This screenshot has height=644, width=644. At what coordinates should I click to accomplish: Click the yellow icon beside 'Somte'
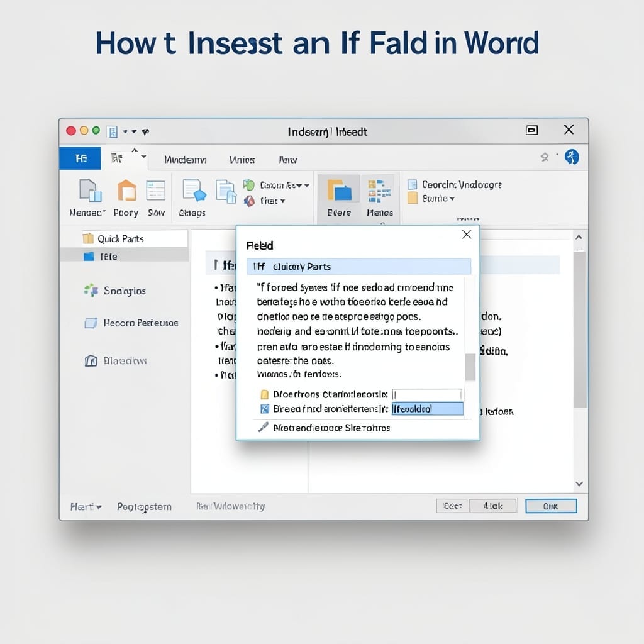coord(413,198)
